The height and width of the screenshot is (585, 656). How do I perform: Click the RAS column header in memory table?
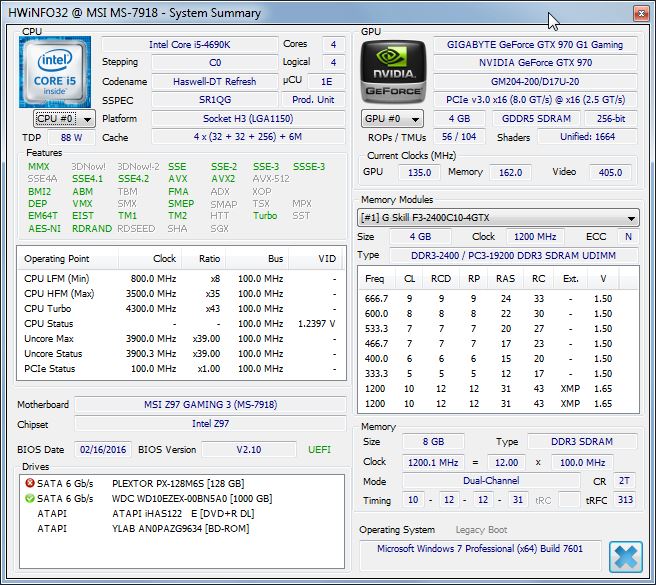pyautogui.click(x=505, y=279)
